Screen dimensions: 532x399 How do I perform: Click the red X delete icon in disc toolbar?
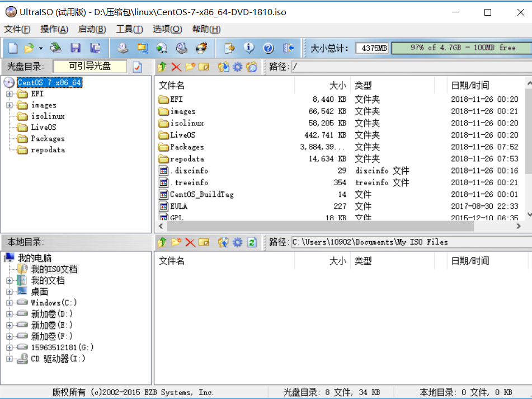click(x=176, y=67)
